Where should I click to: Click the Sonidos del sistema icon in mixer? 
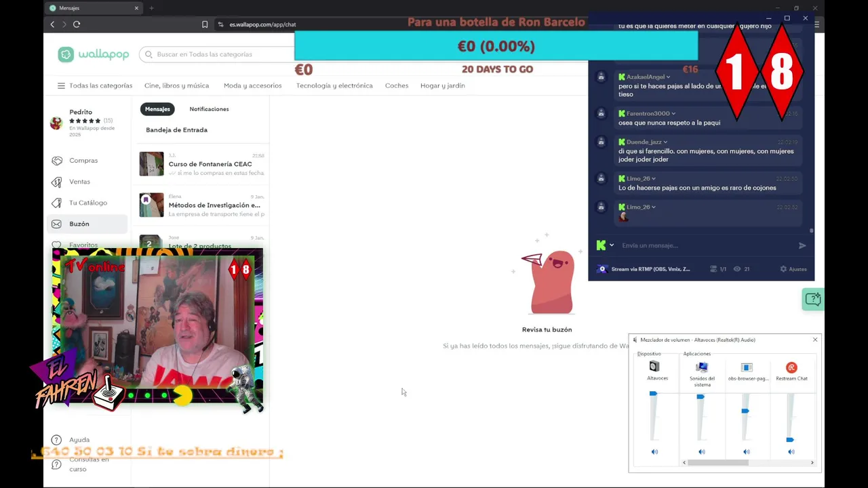[x=702, y=367]
